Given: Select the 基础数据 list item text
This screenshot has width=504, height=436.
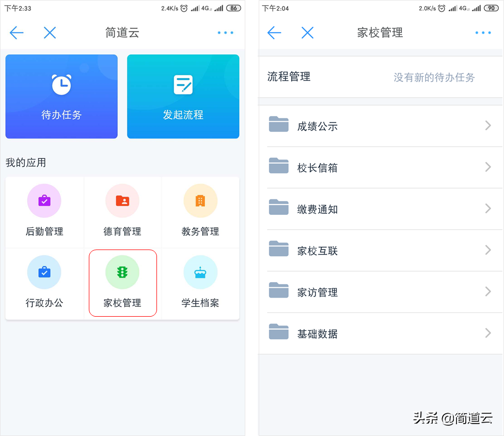Looking at the screenshot, I should click(x=317, y=334).
